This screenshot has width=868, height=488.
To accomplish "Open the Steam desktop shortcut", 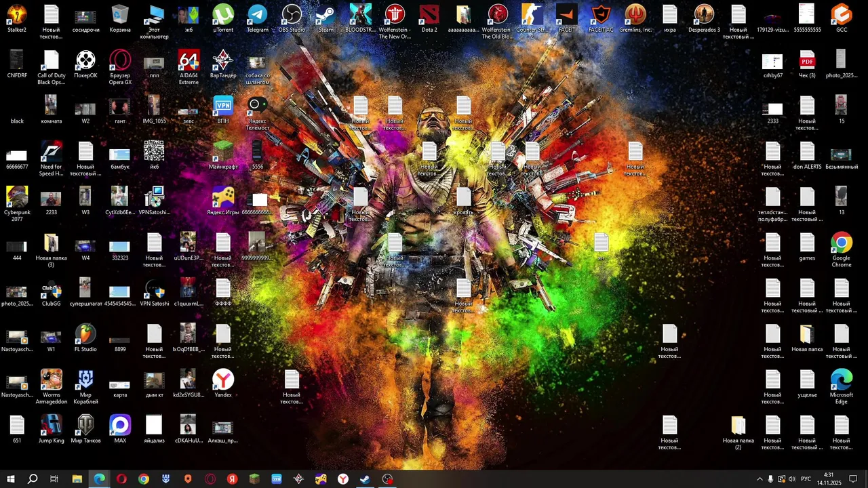I will 326,19.
